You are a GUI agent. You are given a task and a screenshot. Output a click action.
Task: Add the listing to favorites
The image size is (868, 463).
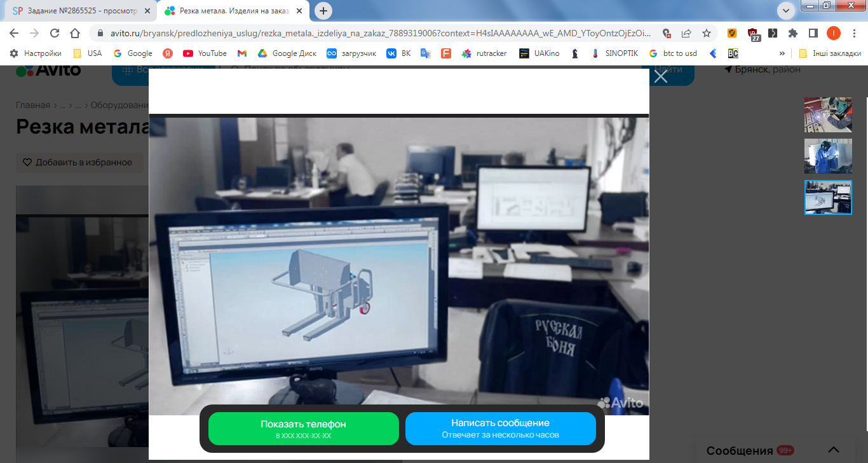pyautogui.click(x=78, y=162)
